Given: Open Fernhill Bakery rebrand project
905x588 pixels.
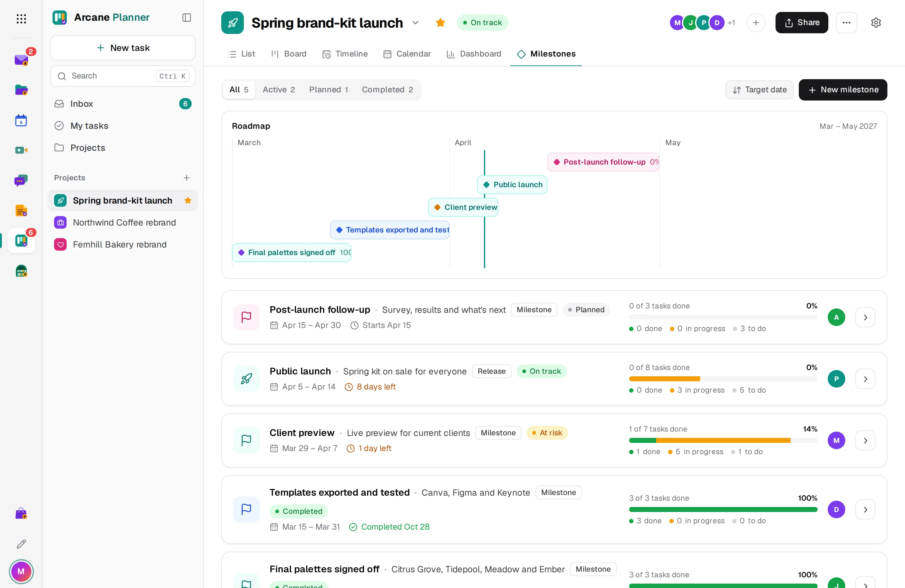Looking at the screenshot, I should pyautogui.click(x=123, y=244).
